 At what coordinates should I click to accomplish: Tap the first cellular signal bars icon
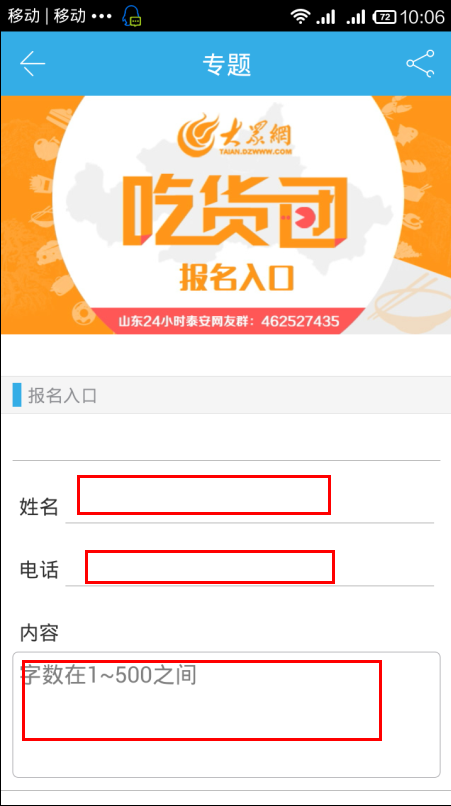(x=326, y=16)
